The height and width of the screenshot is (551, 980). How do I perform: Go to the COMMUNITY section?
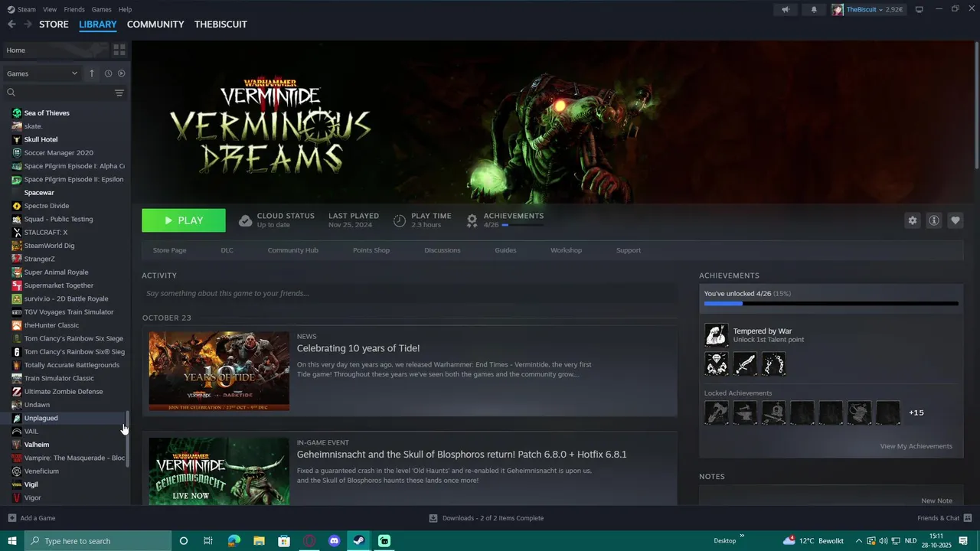[x=155, y=24]
